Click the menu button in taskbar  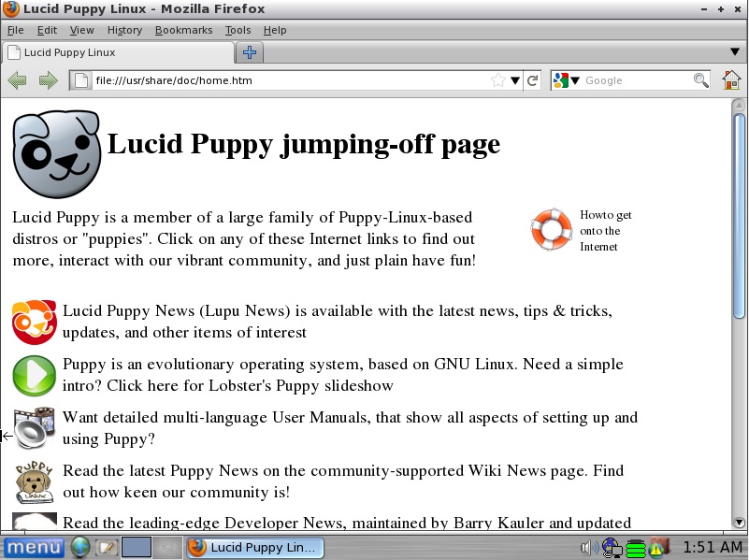click(x=34, y=547)
